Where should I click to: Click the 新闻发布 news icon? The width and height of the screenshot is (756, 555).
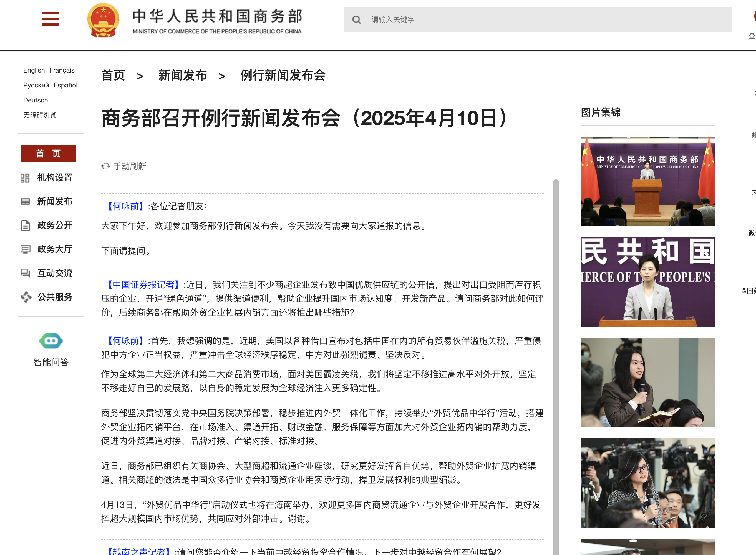(25, 202)
